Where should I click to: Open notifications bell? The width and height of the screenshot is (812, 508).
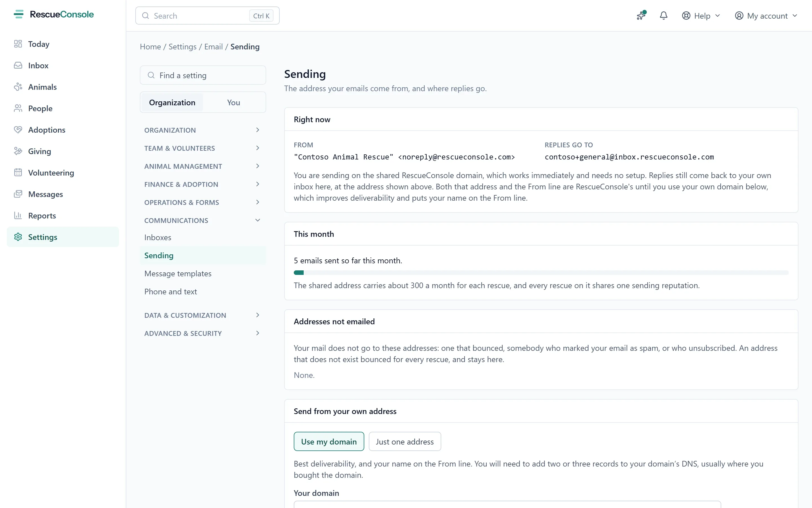[663, 16]
